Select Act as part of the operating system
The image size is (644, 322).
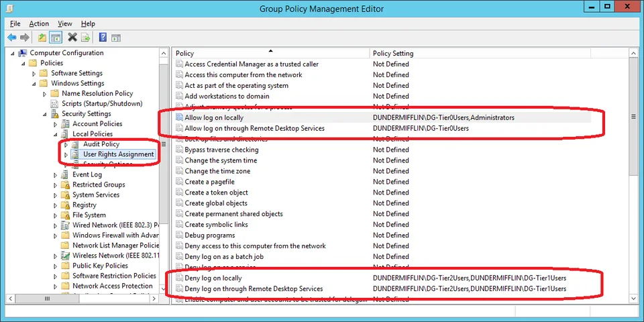pos(237,85)
